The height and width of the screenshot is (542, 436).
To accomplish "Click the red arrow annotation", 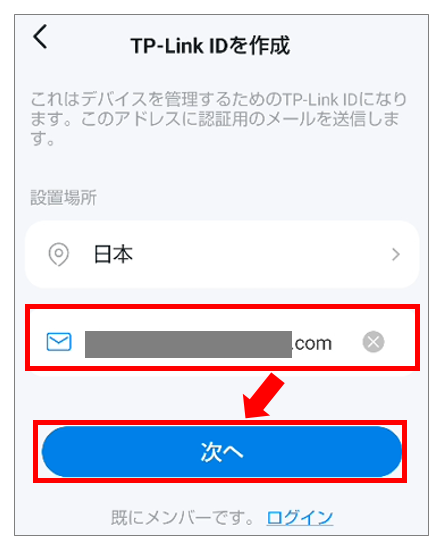I will 263,395.
